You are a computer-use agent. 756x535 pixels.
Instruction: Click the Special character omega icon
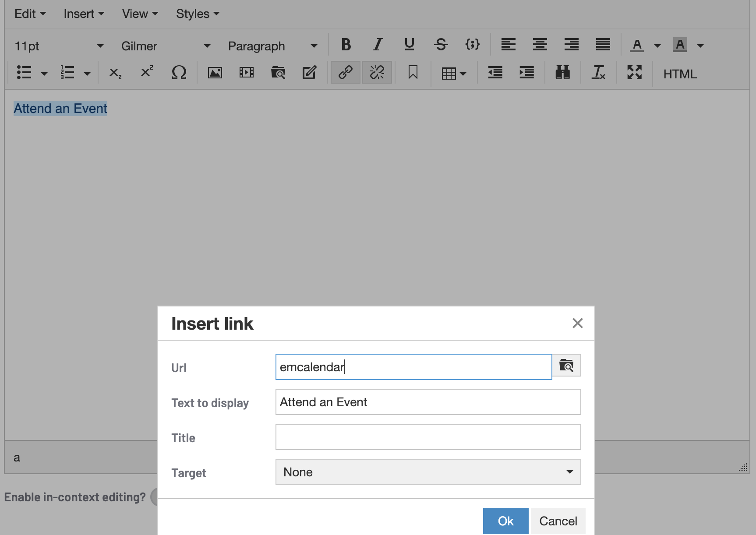(179, 73)
